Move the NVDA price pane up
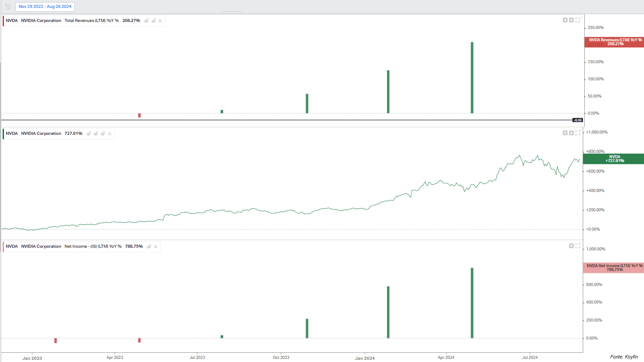Viewport: 644px width, 362px height. tap(565, 133)
